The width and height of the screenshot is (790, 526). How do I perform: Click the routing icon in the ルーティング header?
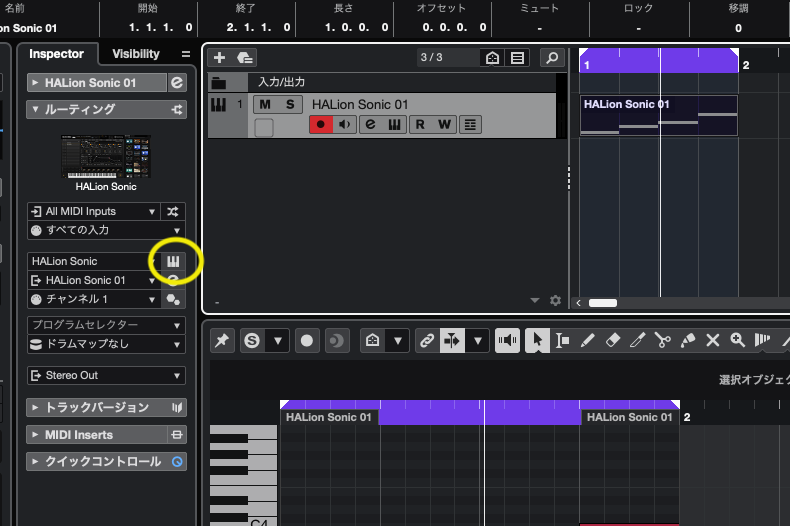[x=177, y=109]
